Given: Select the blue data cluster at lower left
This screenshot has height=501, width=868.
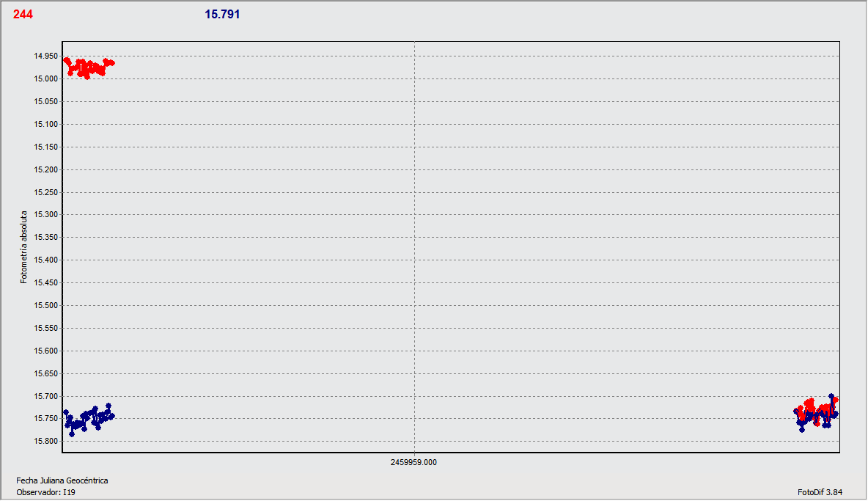Looking at the screenshot, I should click(88, 418).
